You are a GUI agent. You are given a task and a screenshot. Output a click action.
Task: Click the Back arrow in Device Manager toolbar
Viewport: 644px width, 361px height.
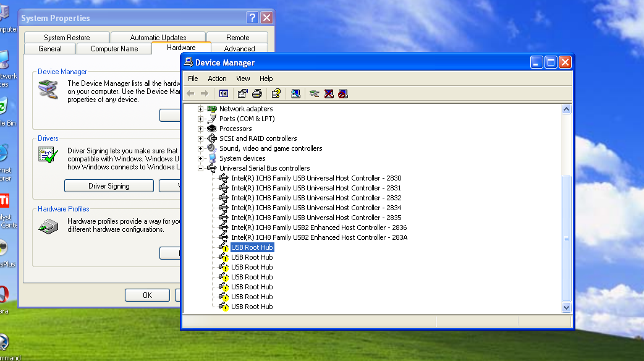click(x=190, y=93)
